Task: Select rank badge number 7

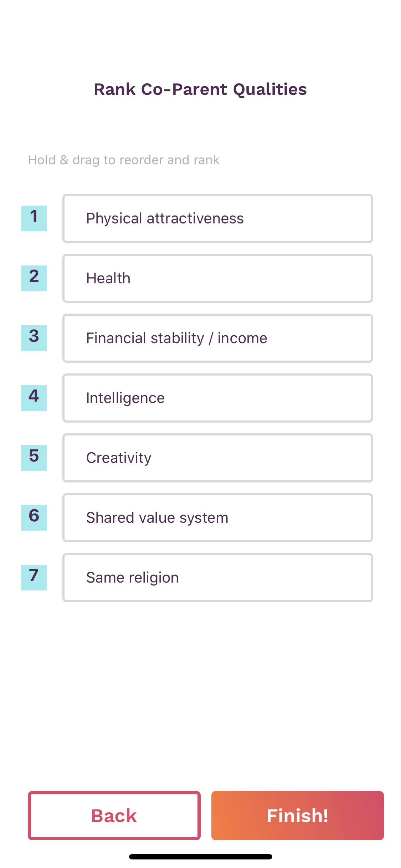Action: [x=34, y=577]
